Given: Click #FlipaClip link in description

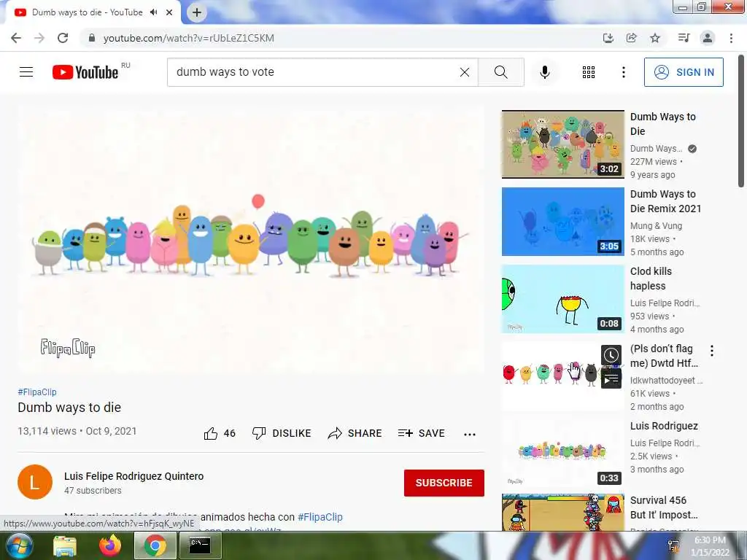Looking at the screenshot, I should tap(320, 517).
